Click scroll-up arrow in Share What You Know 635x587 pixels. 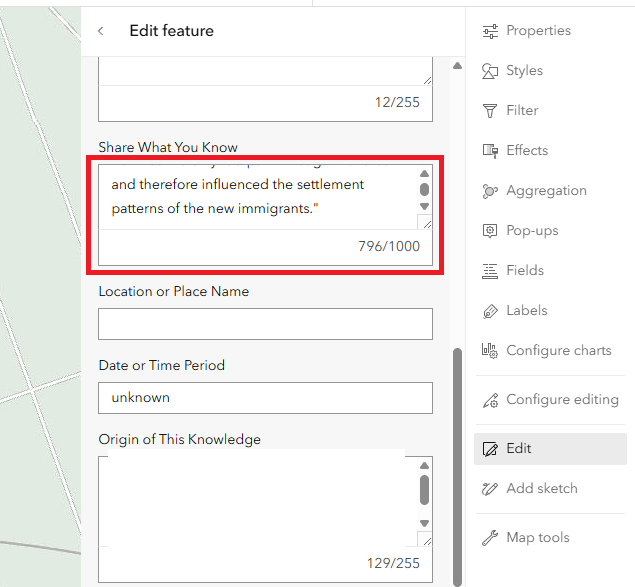pos(424,174)
